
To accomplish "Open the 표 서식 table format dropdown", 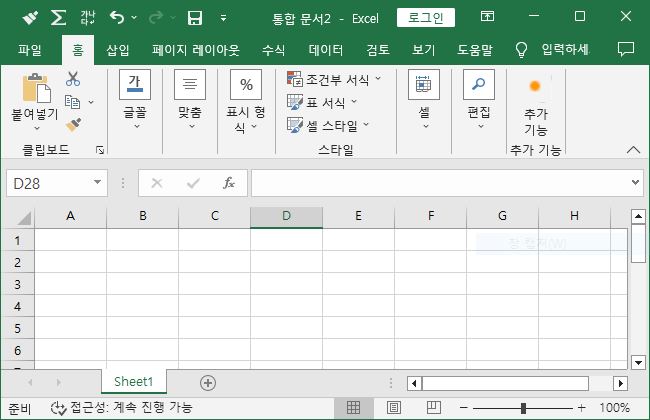I will coord(322,102).
